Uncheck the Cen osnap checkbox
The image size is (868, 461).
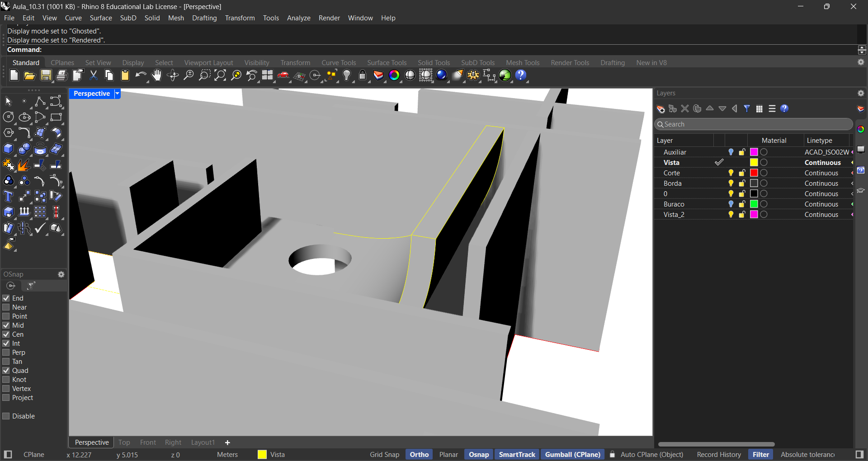(6, 334)
